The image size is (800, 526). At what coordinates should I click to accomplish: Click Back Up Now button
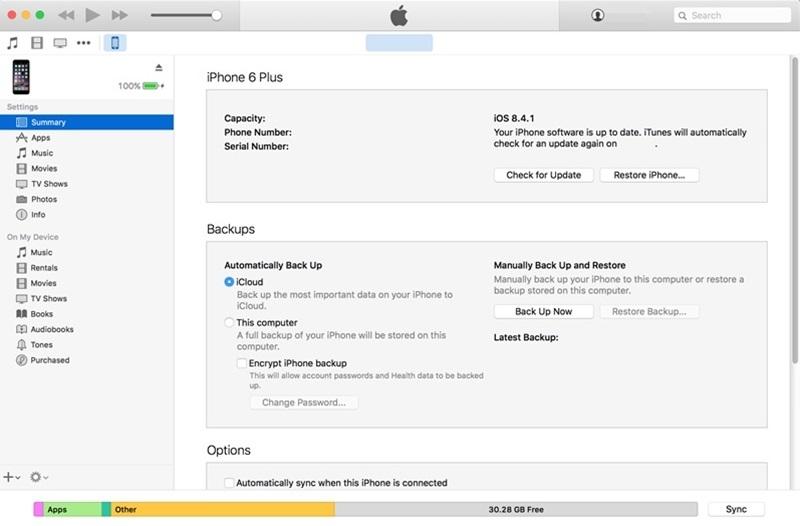click(543, 311)
